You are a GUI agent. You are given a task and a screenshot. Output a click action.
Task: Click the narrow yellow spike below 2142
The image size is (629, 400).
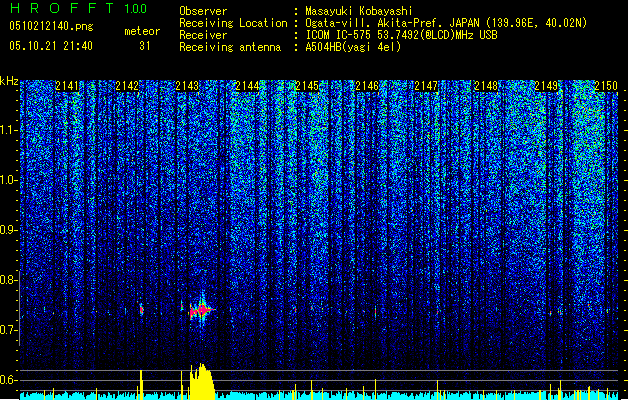pyautogui.click(x=141, y=384)
